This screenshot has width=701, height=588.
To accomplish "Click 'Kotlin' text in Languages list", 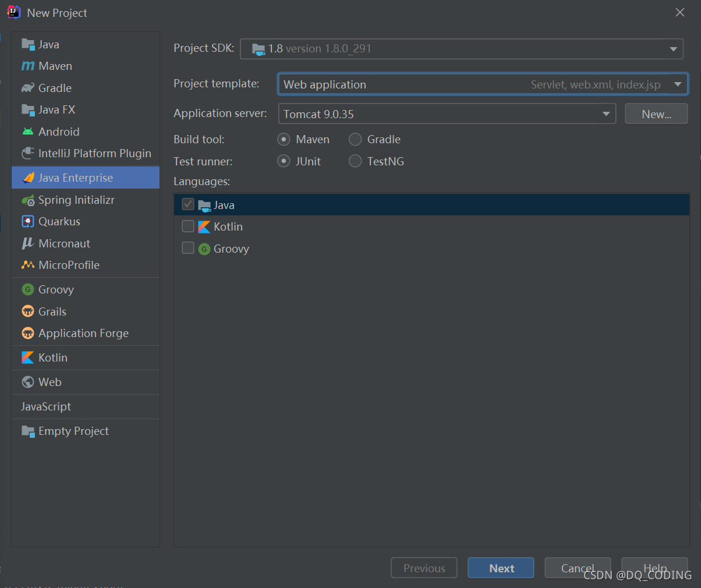I will 228,227.
